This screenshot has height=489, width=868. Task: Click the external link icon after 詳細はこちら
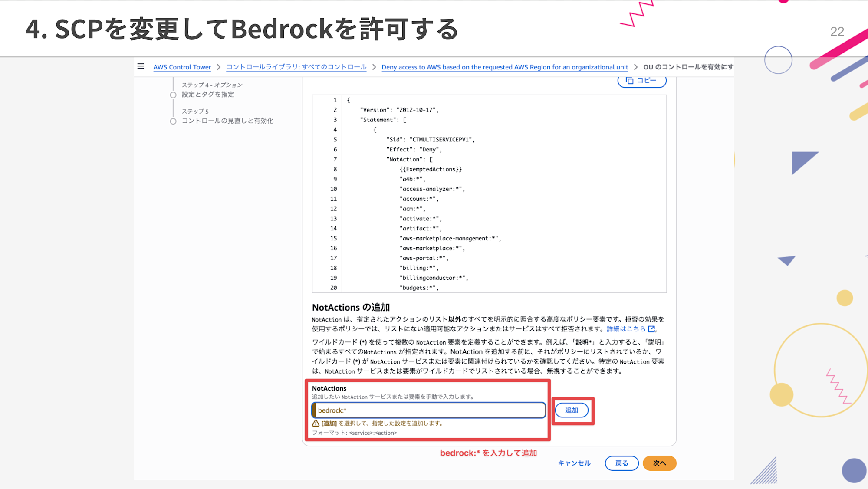(x=651, y=329)
